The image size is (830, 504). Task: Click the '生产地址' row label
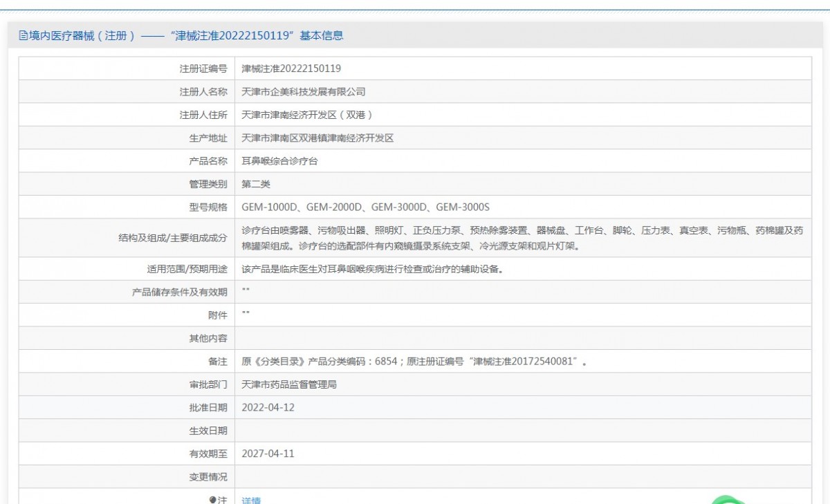[x=208, y=138]
